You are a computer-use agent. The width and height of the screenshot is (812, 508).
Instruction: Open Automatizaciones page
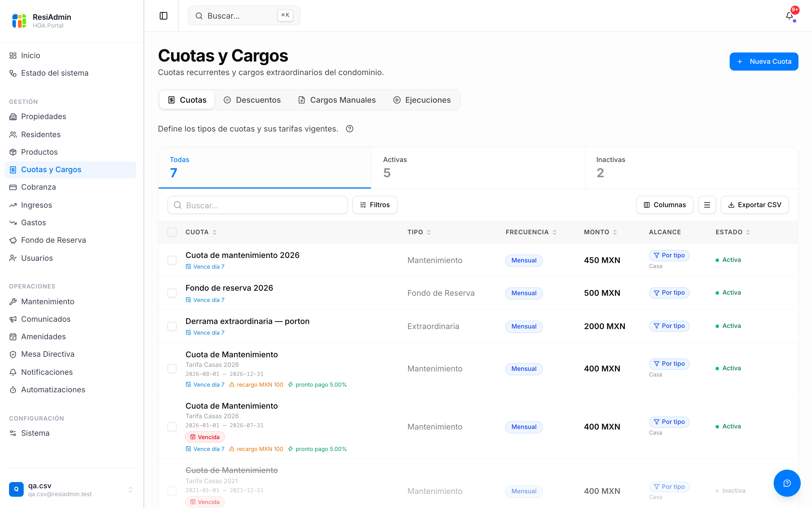click(x=70, y=390)
